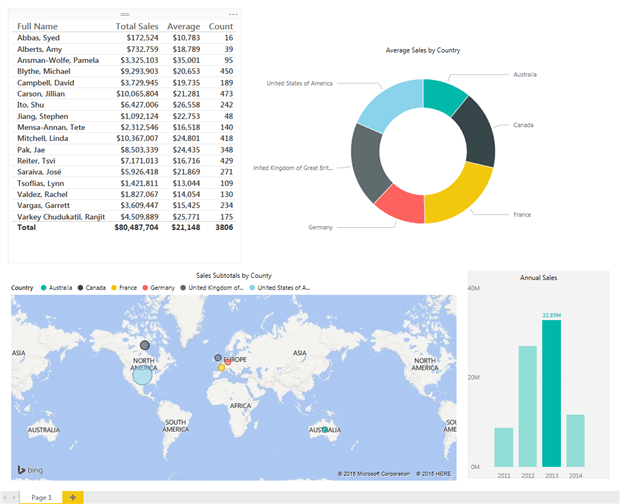Click the Bing logo on the map
The width and height of the screenshot is (620, 504).
[x=30, y=470]
